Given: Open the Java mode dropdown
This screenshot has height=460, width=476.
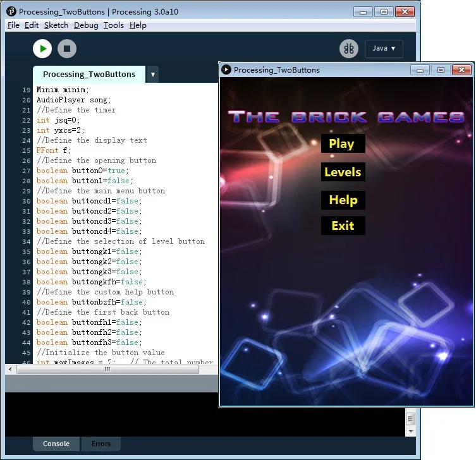Looking at the screenshot, I should 384,49.
